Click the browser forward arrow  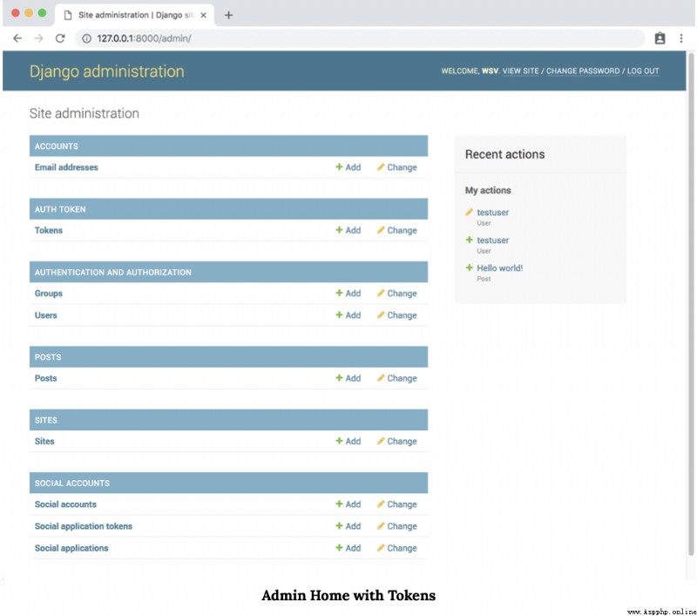tap(38, 38)
